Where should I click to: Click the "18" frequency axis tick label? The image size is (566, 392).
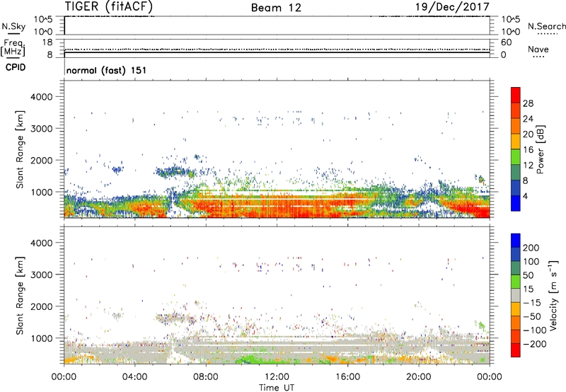tap(47, 42)
